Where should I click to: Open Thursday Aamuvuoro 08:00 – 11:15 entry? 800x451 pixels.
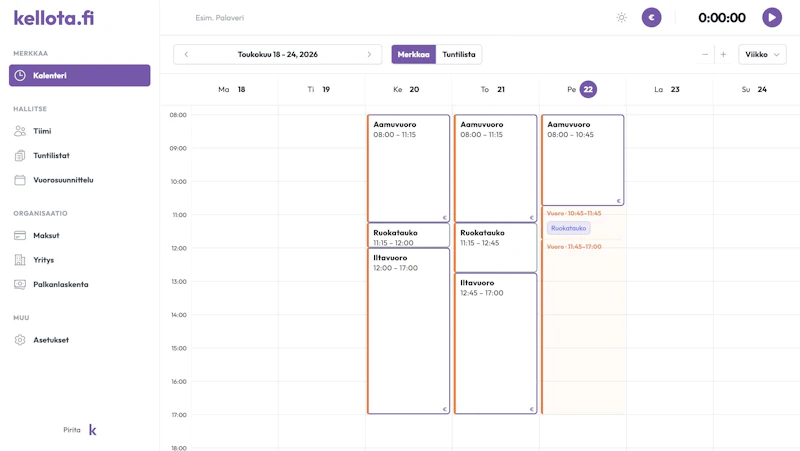click(x=495, y=168)
